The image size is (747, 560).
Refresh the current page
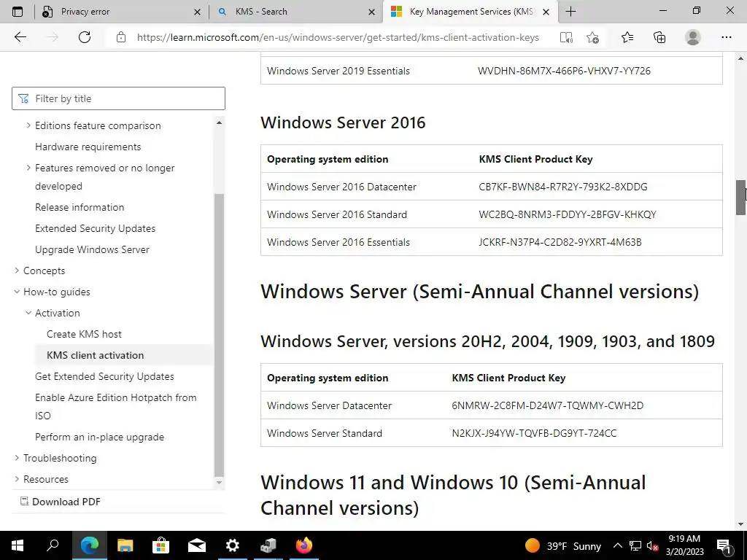[x=85, y=37]
